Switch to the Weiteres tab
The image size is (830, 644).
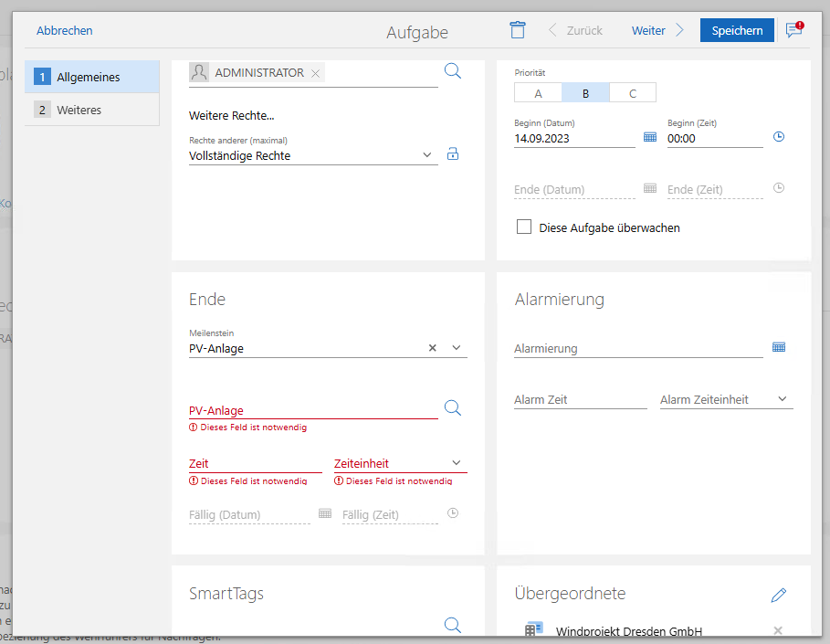79,110
